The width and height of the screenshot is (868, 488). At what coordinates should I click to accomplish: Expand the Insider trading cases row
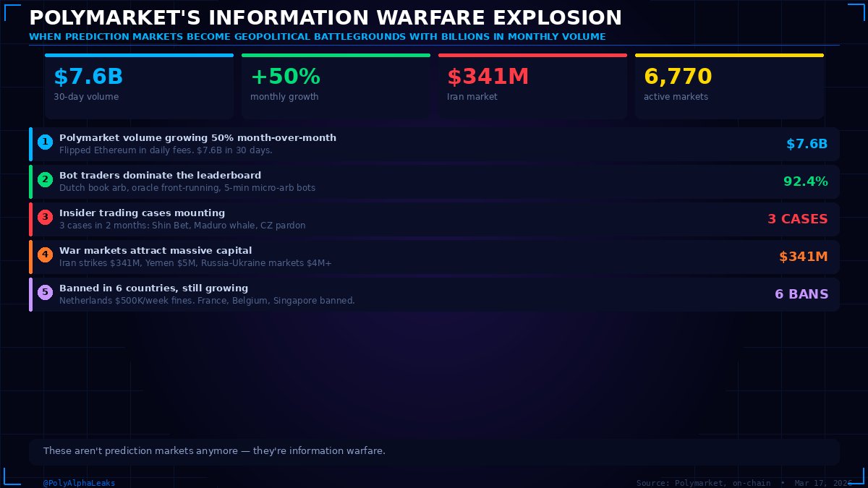(434, 218)
